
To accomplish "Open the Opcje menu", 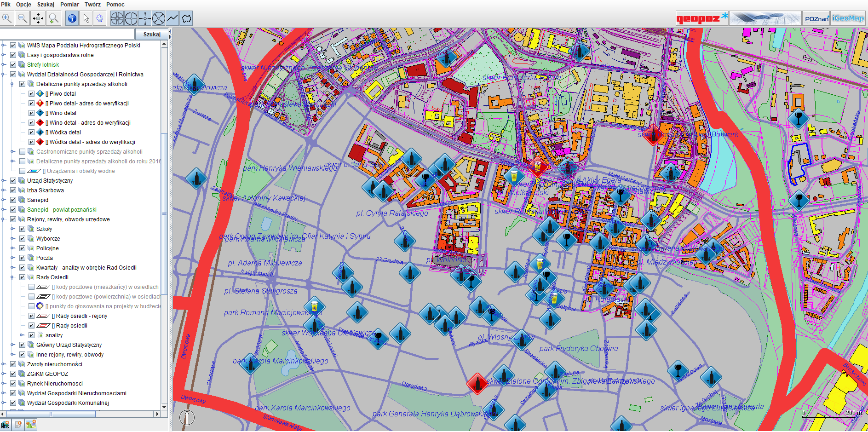I will click(23, 5).
